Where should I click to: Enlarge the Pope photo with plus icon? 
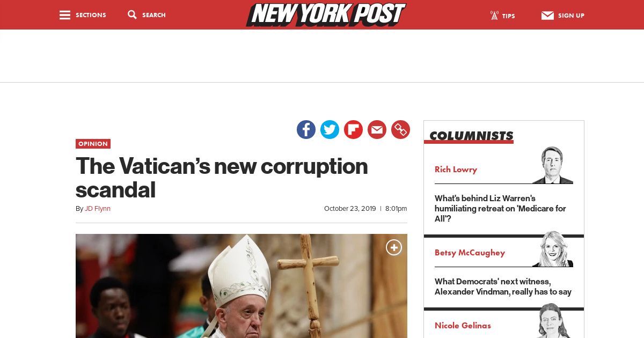click(x=394, y=247)
